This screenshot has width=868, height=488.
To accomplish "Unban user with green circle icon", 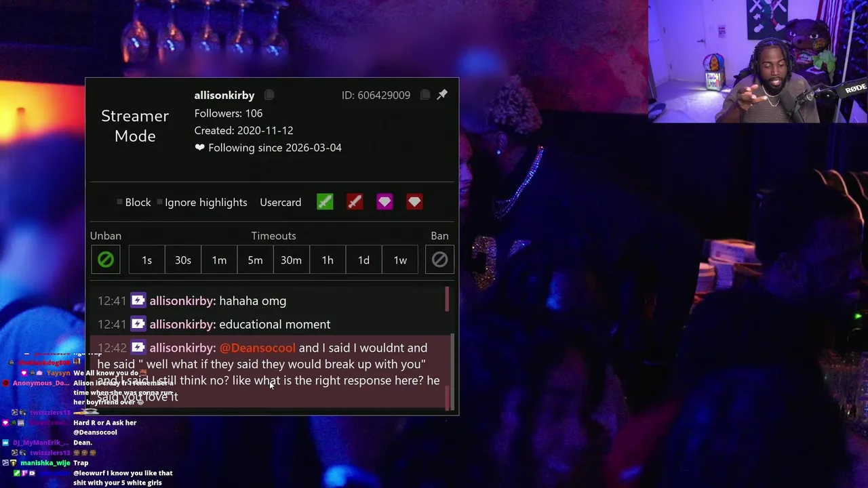I will pos(106,260).
